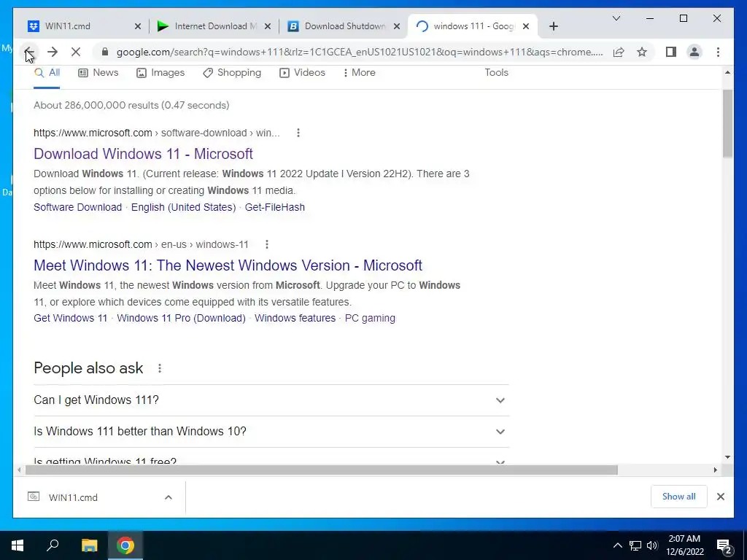Close the Download Shutdown tab
Image resolution: width=747 pixels, height=560 pixels.
coord(396,26)
